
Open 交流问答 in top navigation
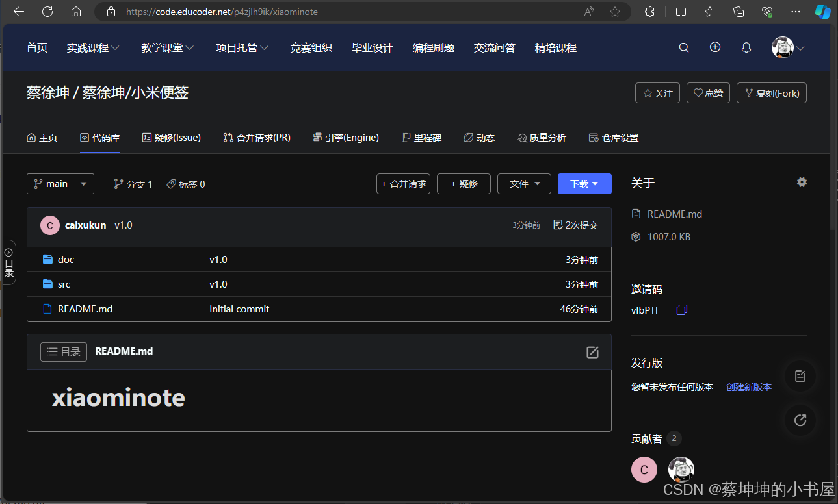coord(495,47)
